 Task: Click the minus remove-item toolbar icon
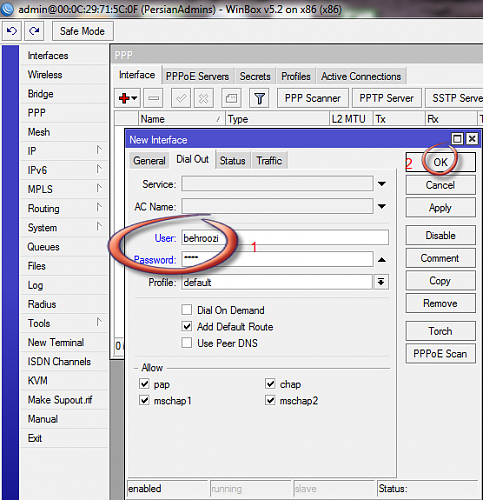click(153, 98)
